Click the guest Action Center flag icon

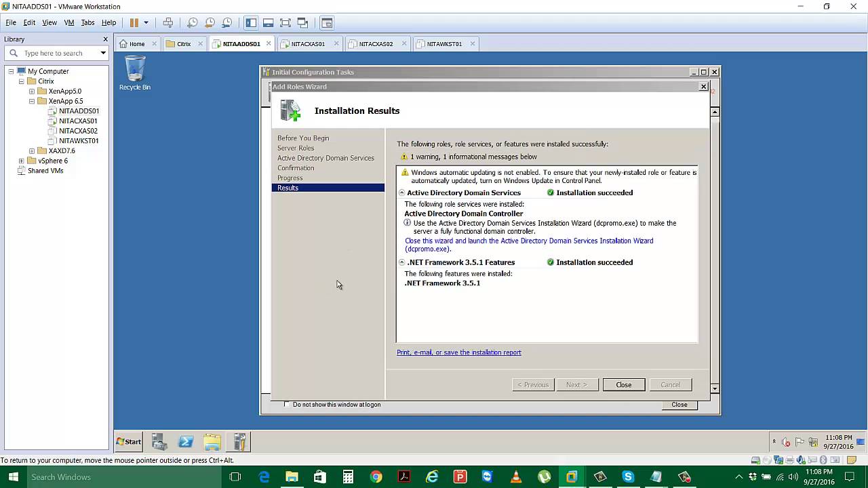(800, 442)
